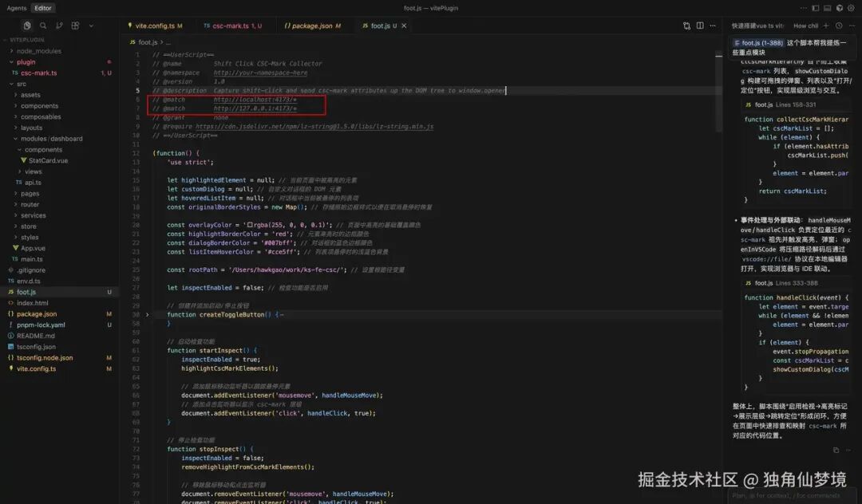
Task: Toggle the primary sidebar layout icon
Action: tap(815, 8)
